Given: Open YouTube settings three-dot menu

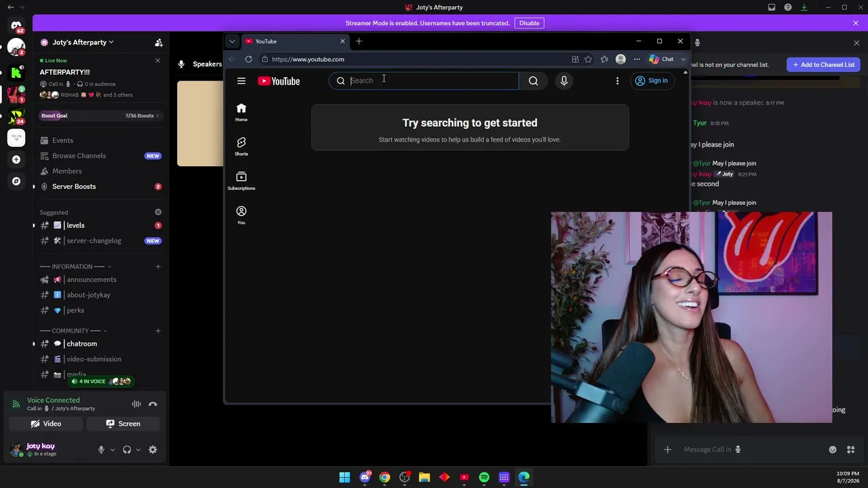Looking at the screenshot, I should tap(617, 81).
